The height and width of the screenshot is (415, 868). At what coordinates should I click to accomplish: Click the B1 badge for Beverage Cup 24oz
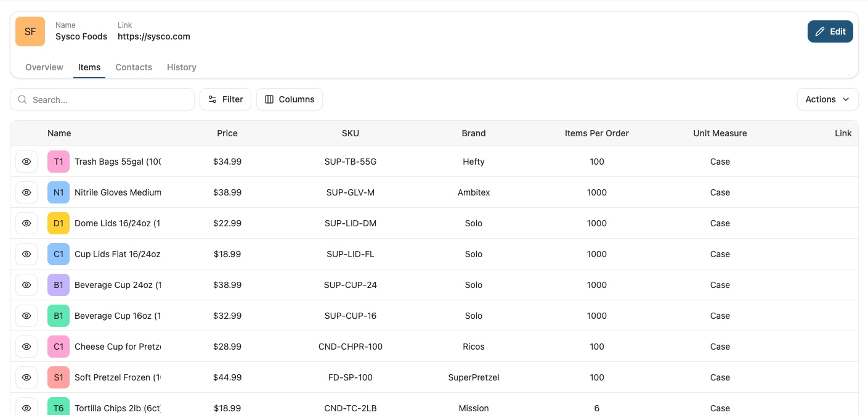click(x=59, y=285)
